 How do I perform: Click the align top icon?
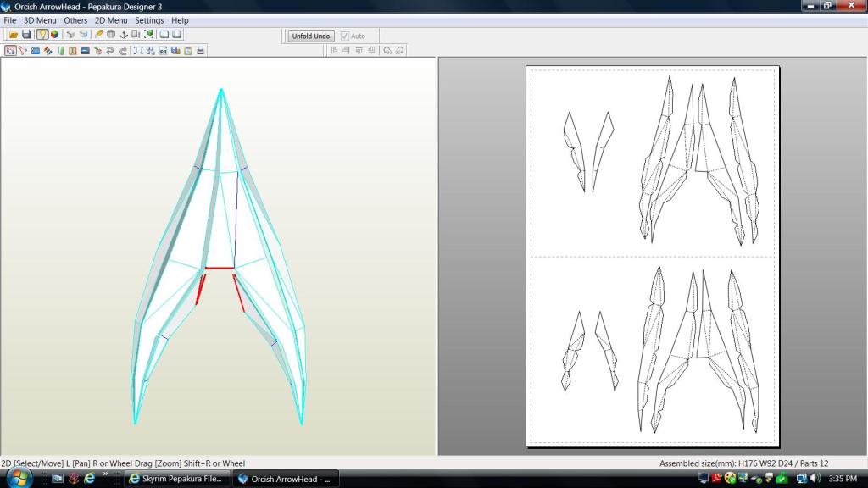pyautogui.click(x=359, y=50)
